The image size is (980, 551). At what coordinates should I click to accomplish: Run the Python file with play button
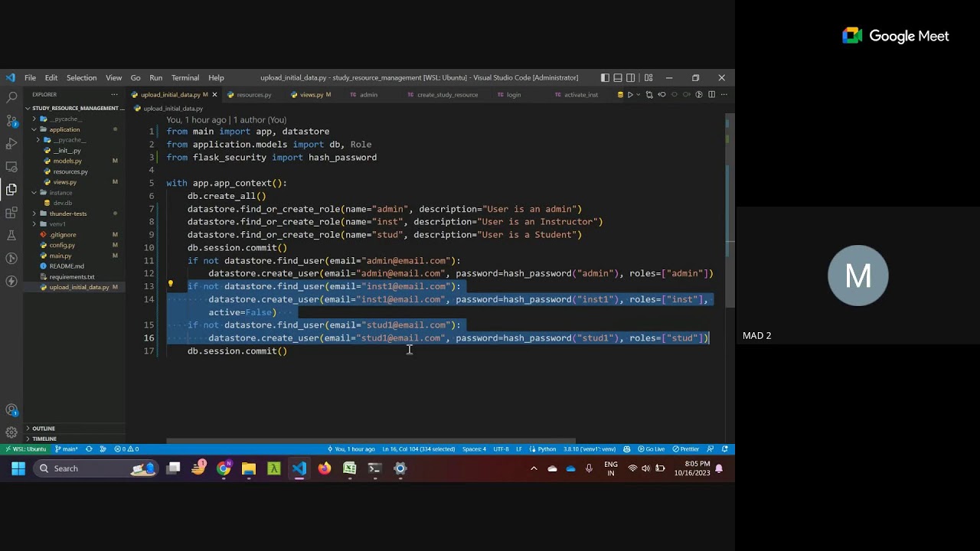[x=630, y=95]
